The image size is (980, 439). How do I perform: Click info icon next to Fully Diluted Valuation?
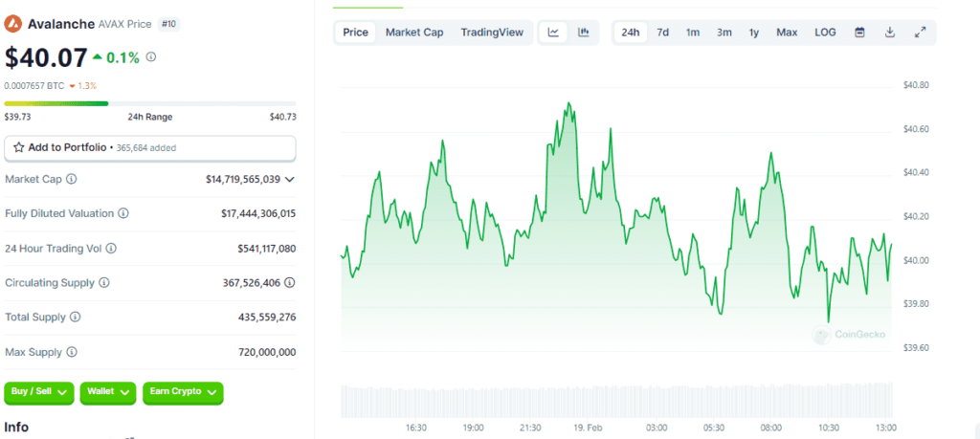point(123,213)
